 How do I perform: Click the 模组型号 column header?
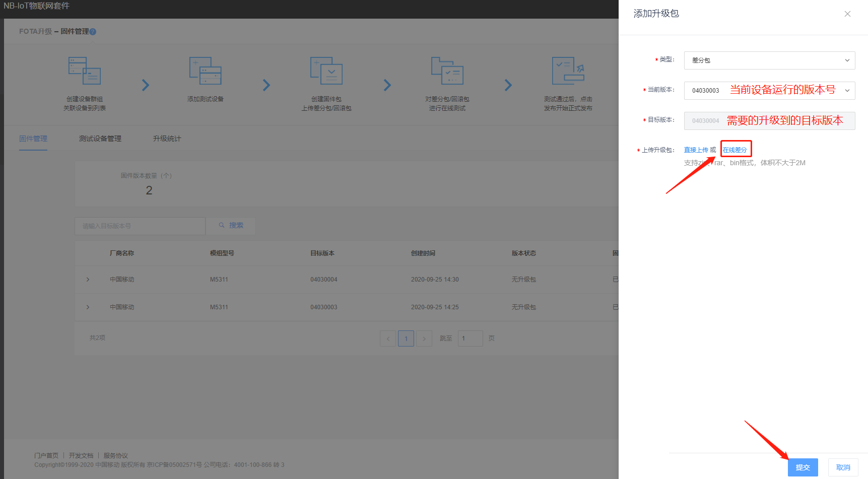coord(222,253)
